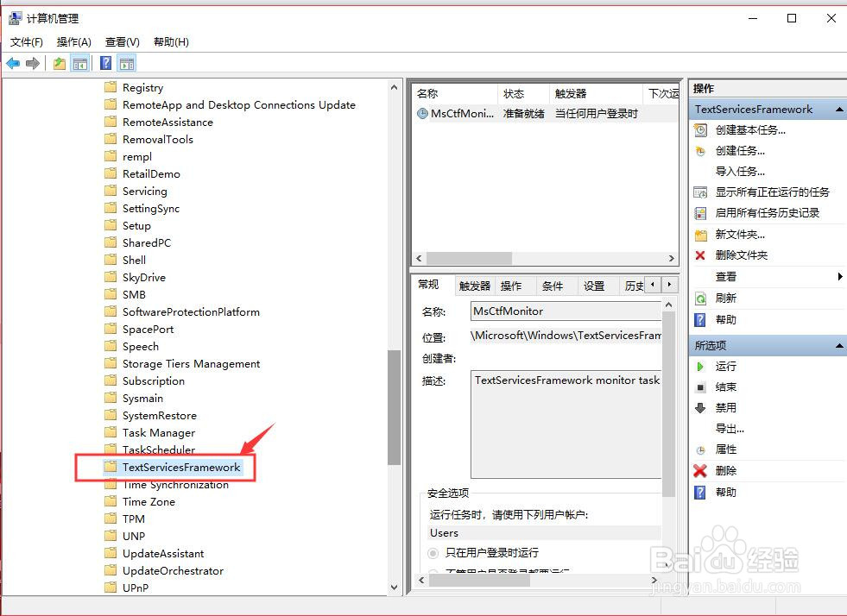Screen dimensions: 847x616
Task: Toggle the show/hide action pane toolbar icon
Action: 126,62
